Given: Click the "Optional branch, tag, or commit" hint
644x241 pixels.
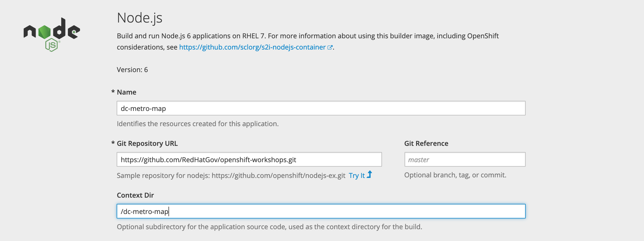Looking at the screenshot, I should tap(455, 175).
